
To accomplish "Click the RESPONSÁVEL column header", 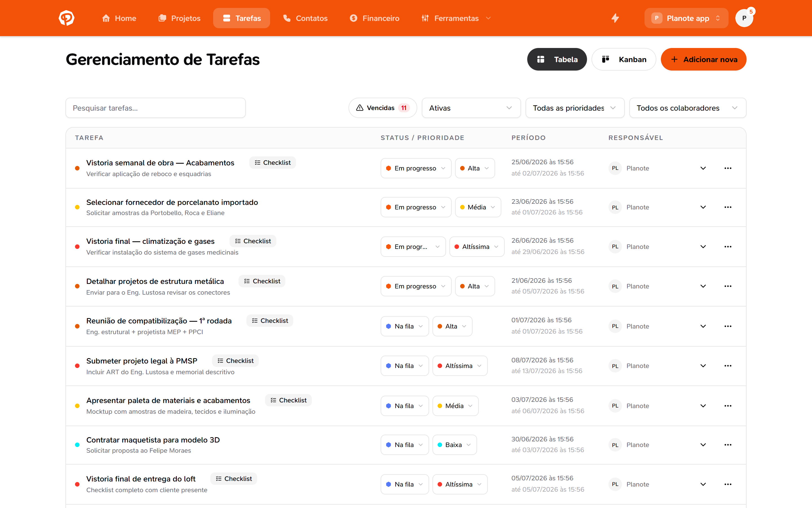I will pyautogui.click(x=636, y=138).
